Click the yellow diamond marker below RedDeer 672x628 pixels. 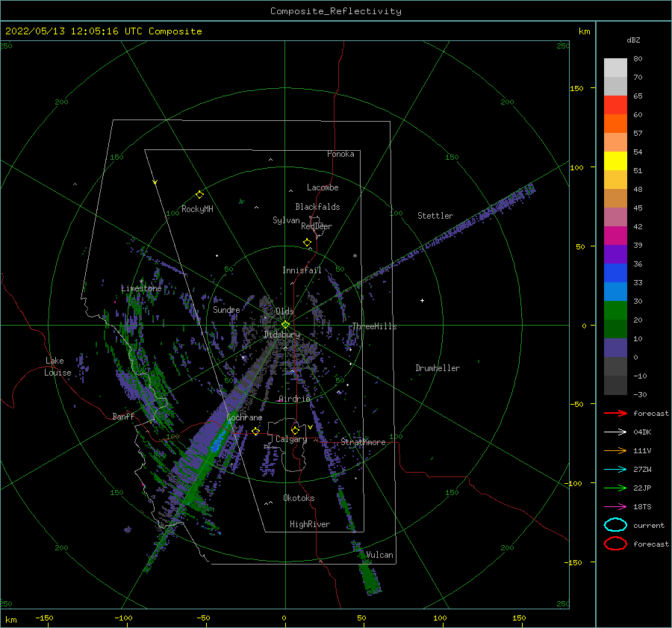tap(307, 243)
